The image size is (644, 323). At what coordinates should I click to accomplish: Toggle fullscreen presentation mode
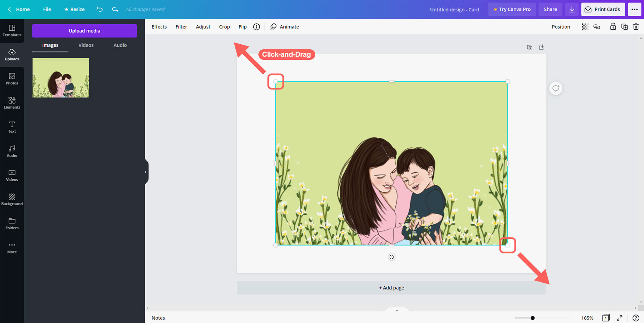point(619,318)
